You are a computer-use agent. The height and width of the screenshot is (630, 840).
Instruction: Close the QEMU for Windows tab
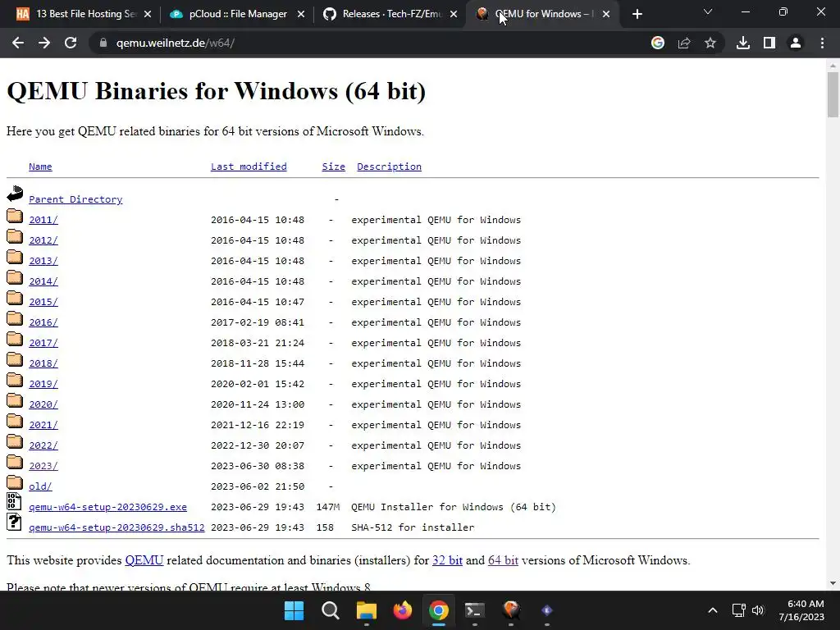pyautogui.click(x=606, y=15)
